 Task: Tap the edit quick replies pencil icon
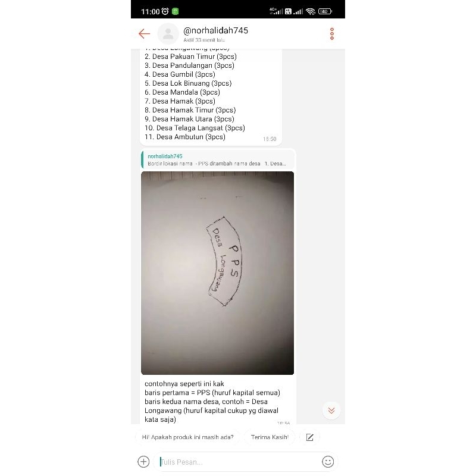(309, 437)
